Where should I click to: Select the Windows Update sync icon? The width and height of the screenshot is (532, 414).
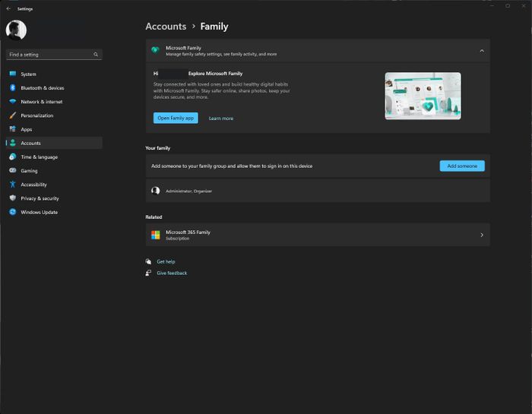[13, 212]
